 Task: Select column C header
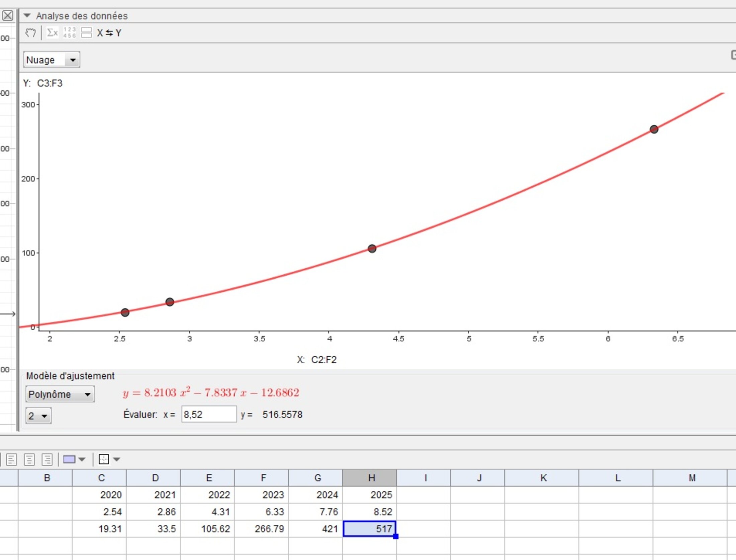(x=100, y=478)
